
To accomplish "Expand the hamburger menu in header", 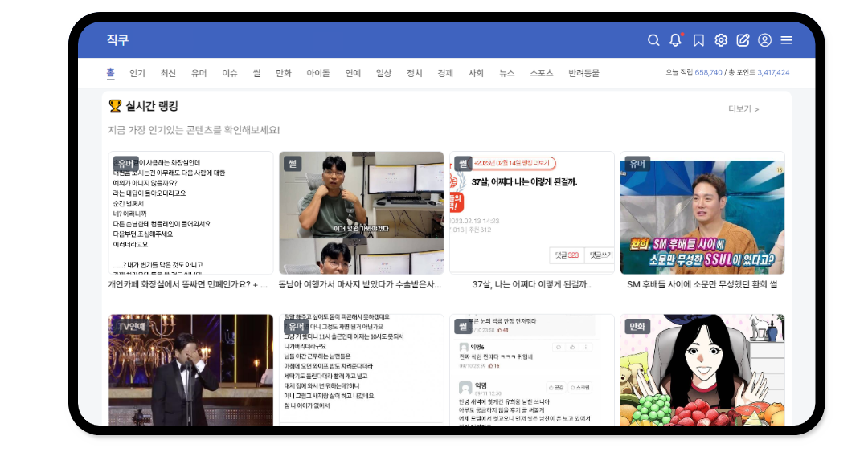I will pos(786,40).
